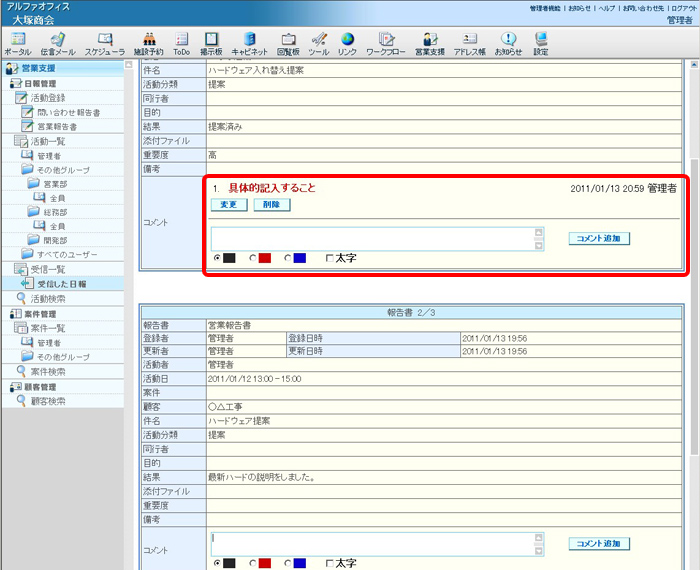Select the blue color radio in highlighted comment
Screen dimensions: 700x570
[288, 258]
